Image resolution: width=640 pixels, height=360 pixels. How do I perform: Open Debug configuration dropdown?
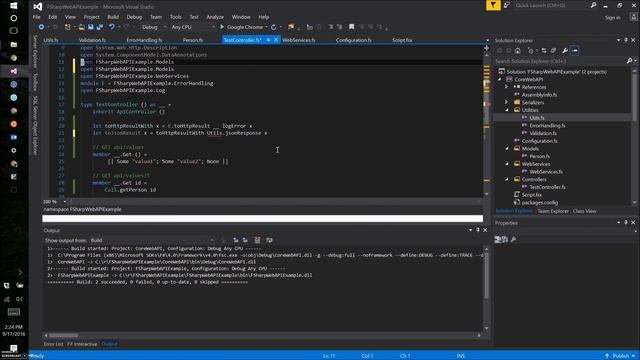(x=153, y=27)
